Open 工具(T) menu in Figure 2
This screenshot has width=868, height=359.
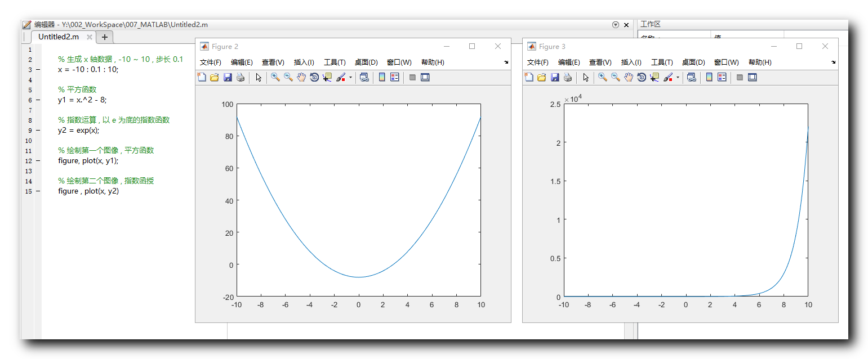pos(335,62)
